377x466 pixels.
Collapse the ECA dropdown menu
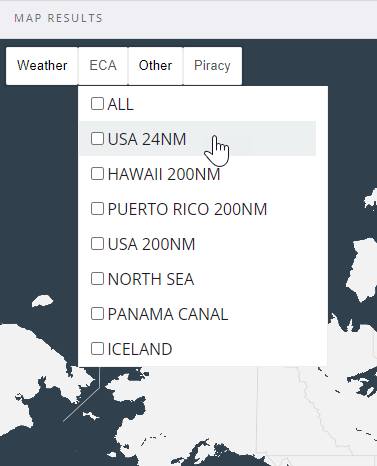103,66
